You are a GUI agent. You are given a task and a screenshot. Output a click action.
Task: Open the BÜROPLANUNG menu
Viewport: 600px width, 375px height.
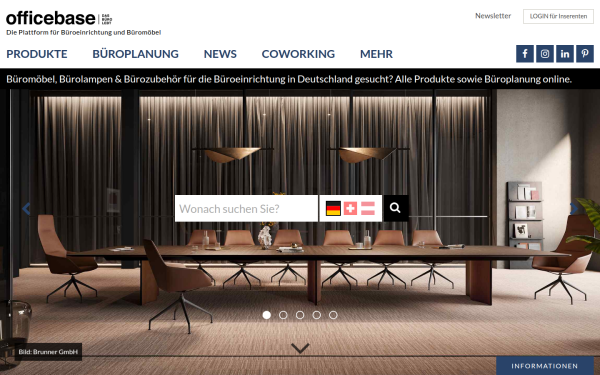(135, 54)
